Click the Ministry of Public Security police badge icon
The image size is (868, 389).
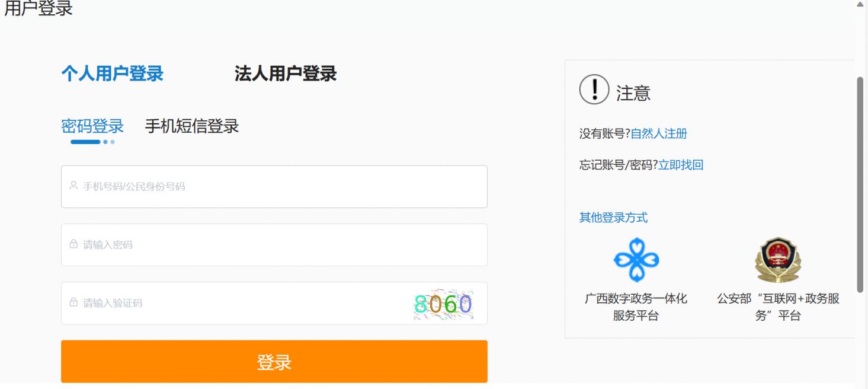point(777,260)
